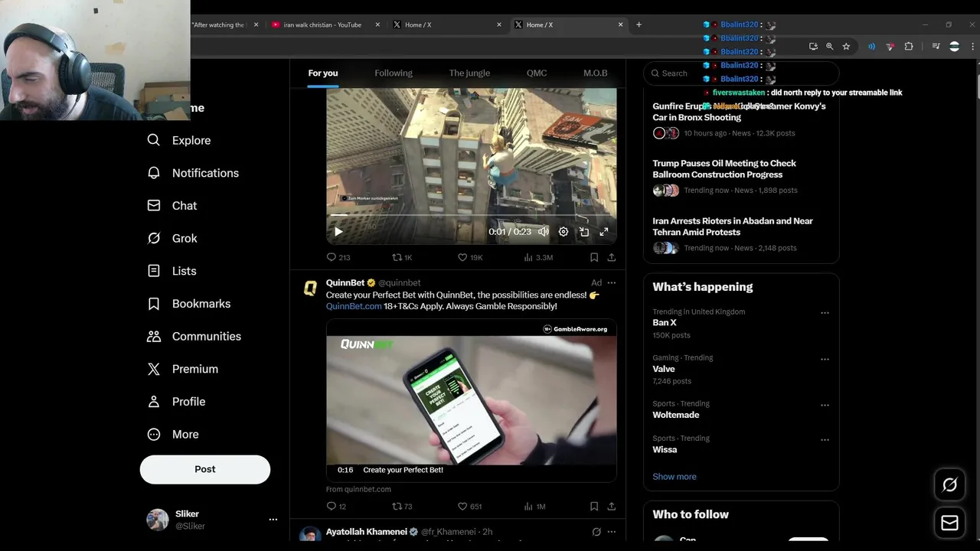
Task: Select the For you tab
Action: (323, 73)
